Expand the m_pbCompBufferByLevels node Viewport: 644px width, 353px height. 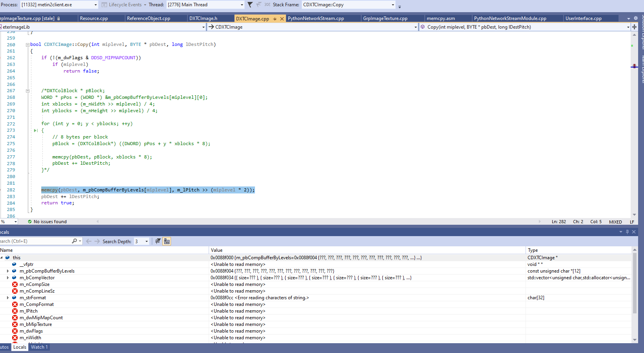click(8, 271)
